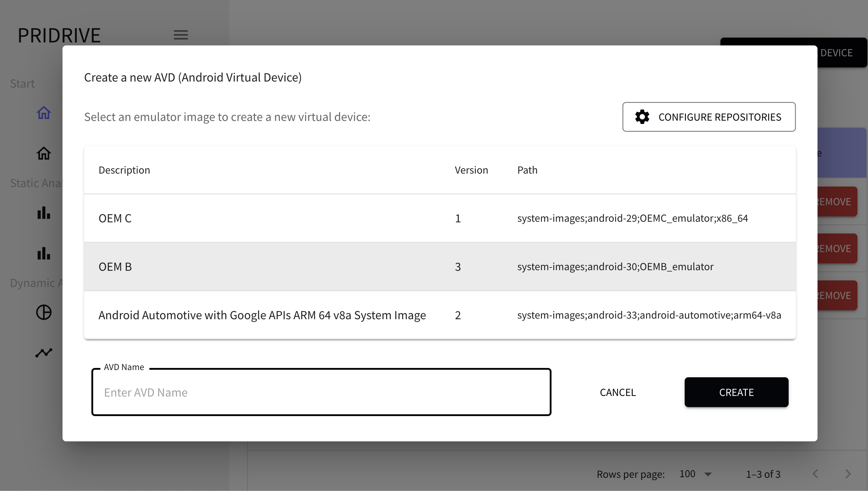Image resolution: width=868 pixels, height=491 pixels.
Task: Click the pie chart sidebar icon
Action: click(44, 312)
